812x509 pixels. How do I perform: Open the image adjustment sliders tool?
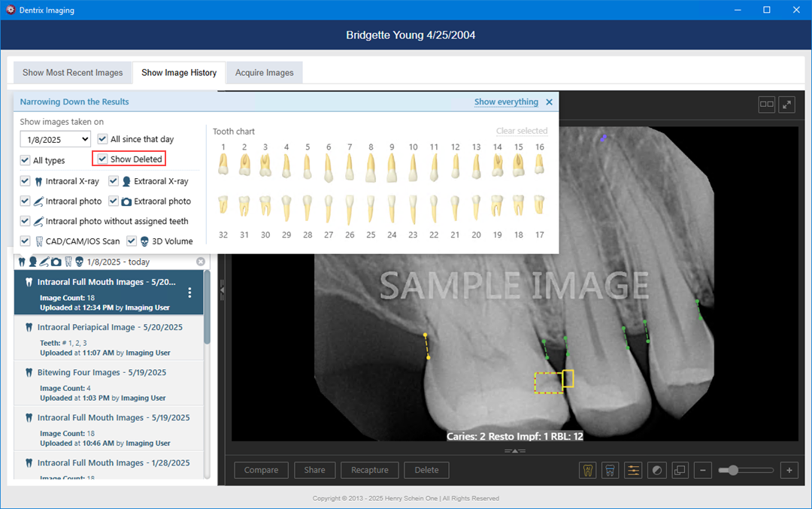coord(633,470)
